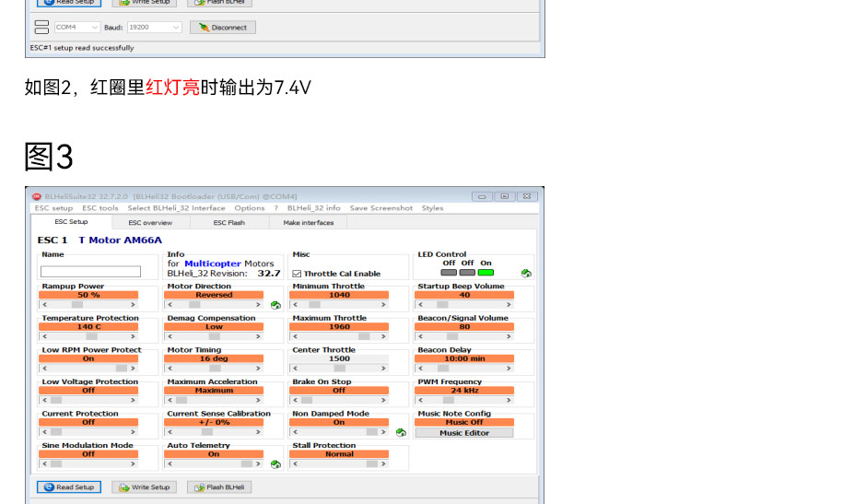
Task: Click the Read Setup button in Figure 3
Action: pos(69,486)
